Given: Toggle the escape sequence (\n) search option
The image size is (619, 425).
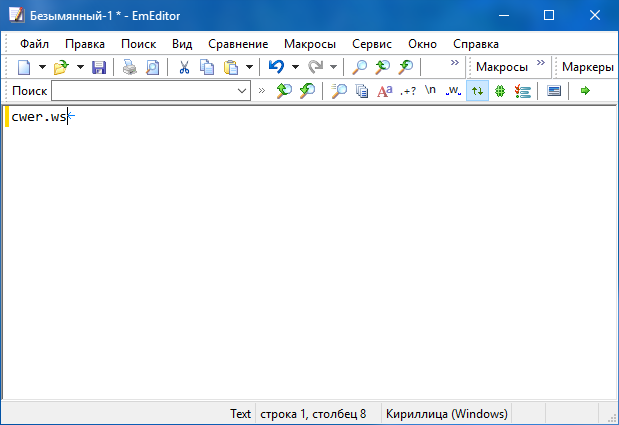Looking at the screenshot, I should pyautogui.click(x=430, y=91).
